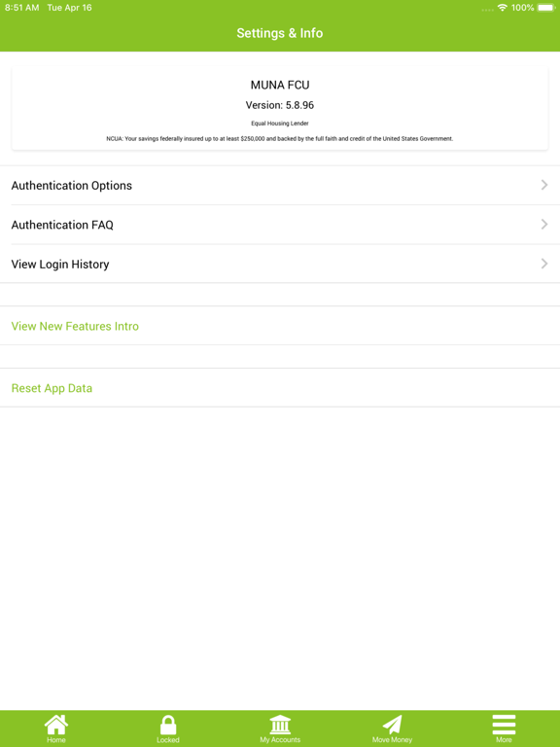The width and height of the screenshot is (560, 747).
Task: Tap the My Accounts tab label
Action: coord(280,740)
